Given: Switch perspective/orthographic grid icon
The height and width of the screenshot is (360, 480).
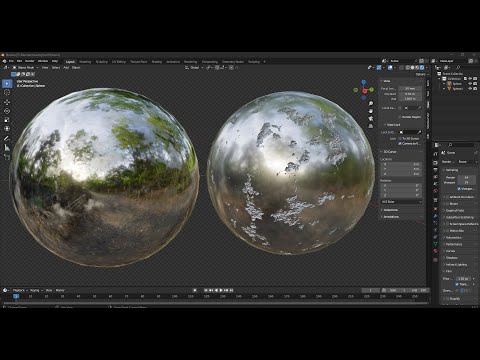Looking at the screenshot, I should pos(371,126).
